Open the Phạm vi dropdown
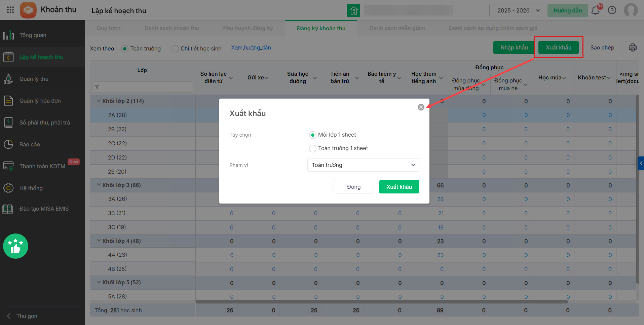This screenshot has height=325, width=644. pyautogui.click(x=363, y=165)
